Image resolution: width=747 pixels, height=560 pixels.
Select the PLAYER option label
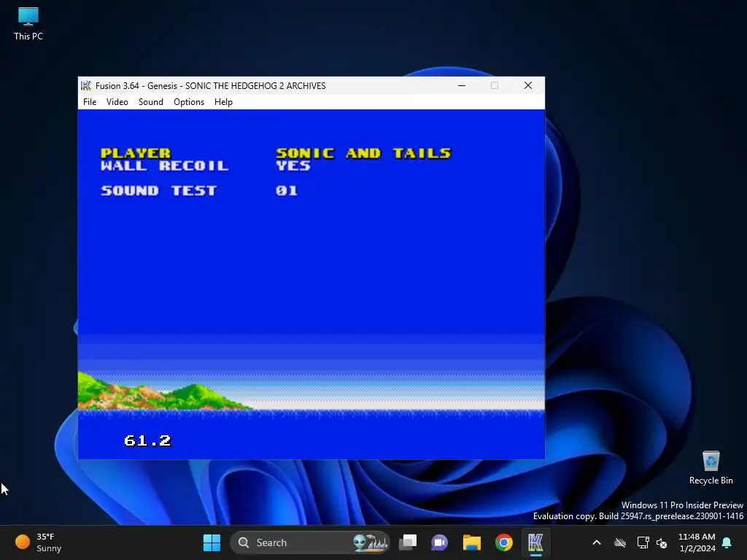click(x=136, y=153)
